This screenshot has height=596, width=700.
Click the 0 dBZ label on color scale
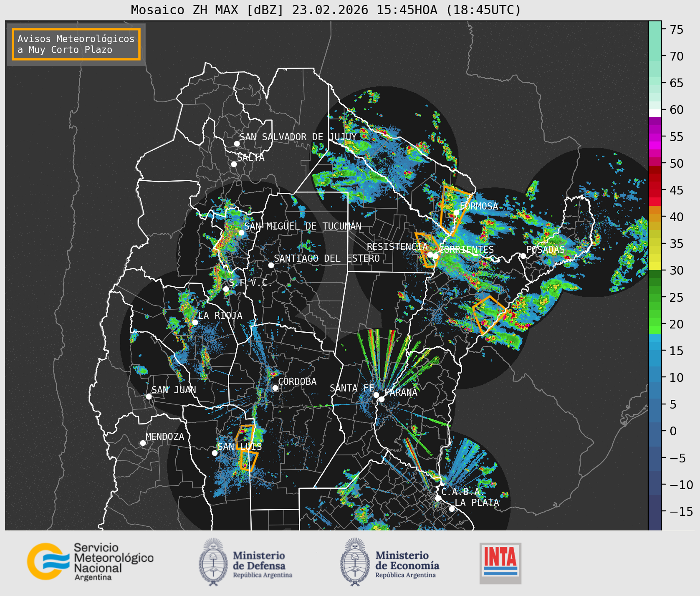coord(673,431)
